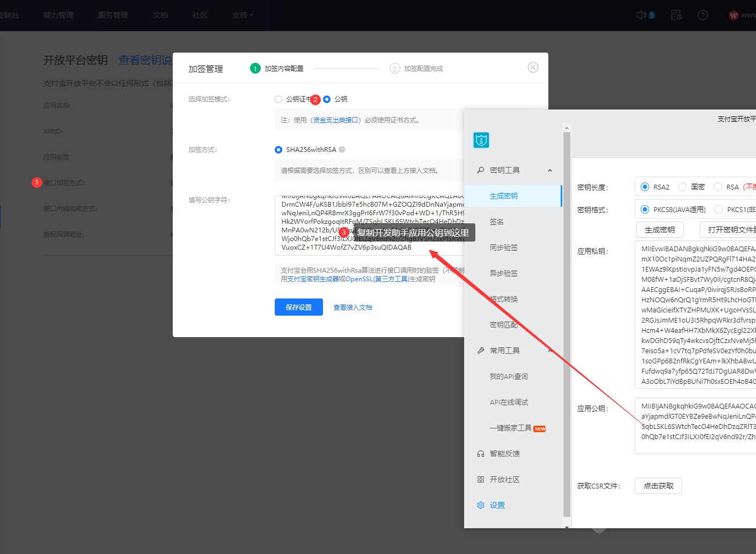The image size is (756, 554).
Task: Click the red user avatar in top bar
Action: tap(733, 15)
